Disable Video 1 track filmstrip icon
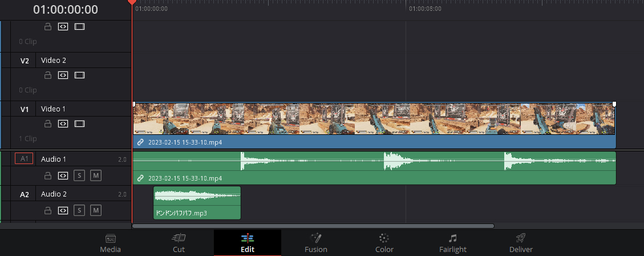This screenshot has height=256, width=644. 80,123
